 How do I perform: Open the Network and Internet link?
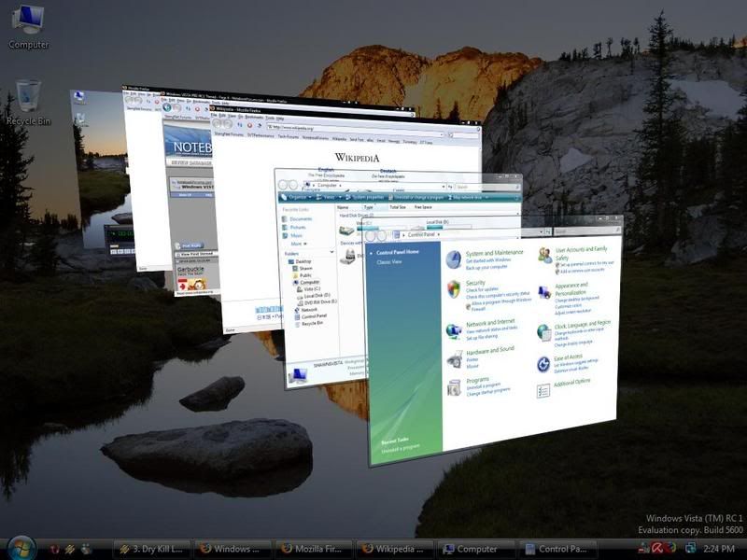pos(490,323)
